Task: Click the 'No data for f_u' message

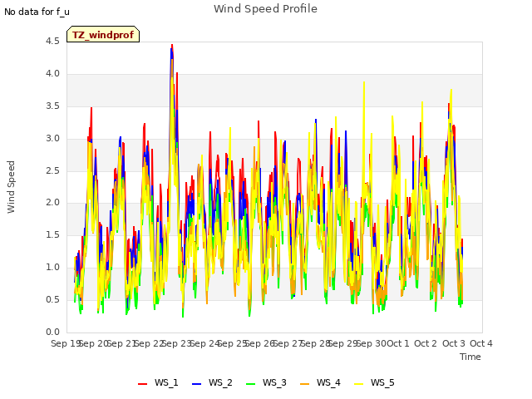Action: click(x=37, y=12)
